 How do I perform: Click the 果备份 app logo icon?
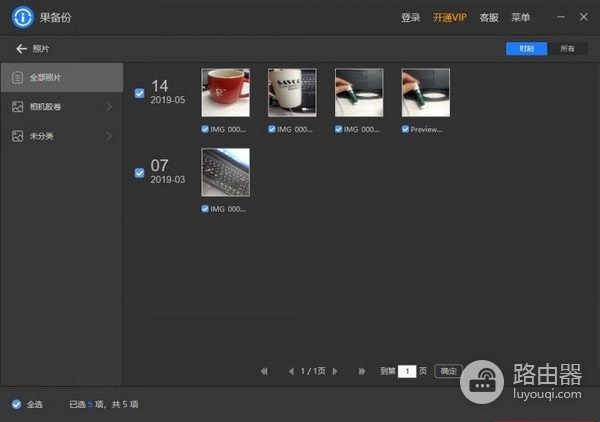(x=19, y=17)
